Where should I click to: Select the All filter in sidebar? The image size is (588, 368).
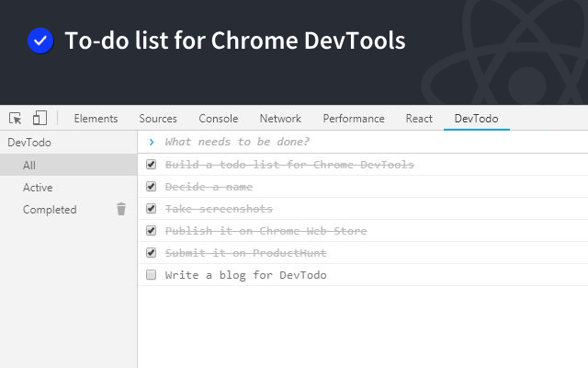pyautogui.click(x=29, y=166)
